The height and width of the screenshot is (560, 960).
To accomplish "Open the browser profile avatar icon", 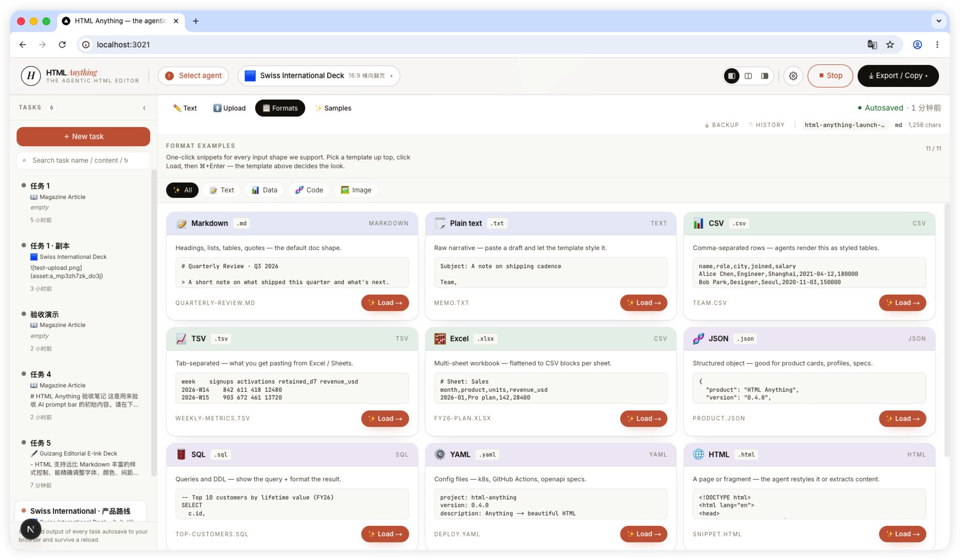I will point(917,45).
